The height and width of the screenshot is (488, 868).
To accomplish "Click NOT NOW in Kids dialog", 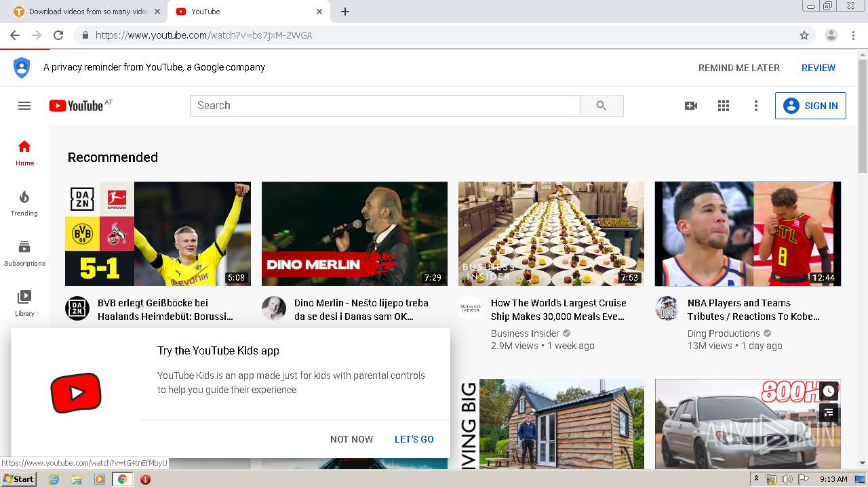I will coord(351,439).
